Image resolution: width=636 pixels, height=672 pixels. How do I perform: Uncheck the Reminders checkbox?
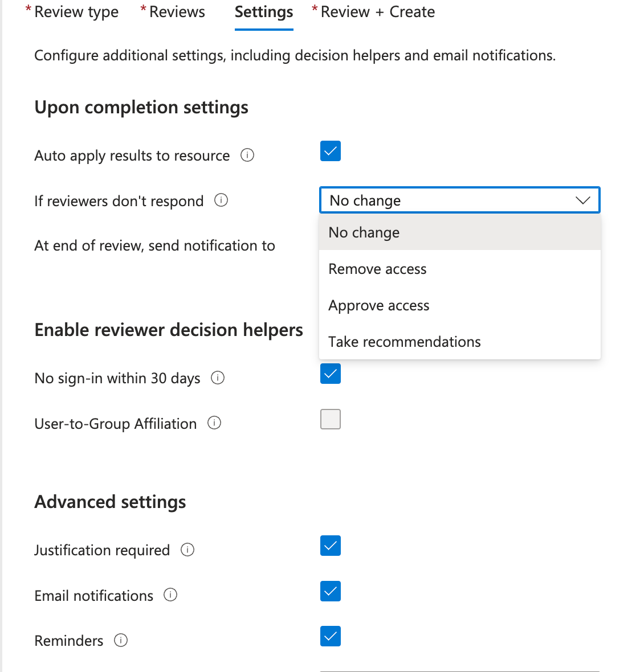[331, 636]
